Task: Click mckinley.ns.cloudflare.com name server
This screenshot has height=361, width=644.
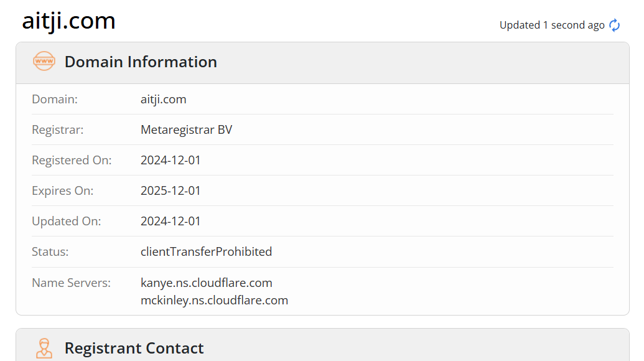Action: [214, 300]
